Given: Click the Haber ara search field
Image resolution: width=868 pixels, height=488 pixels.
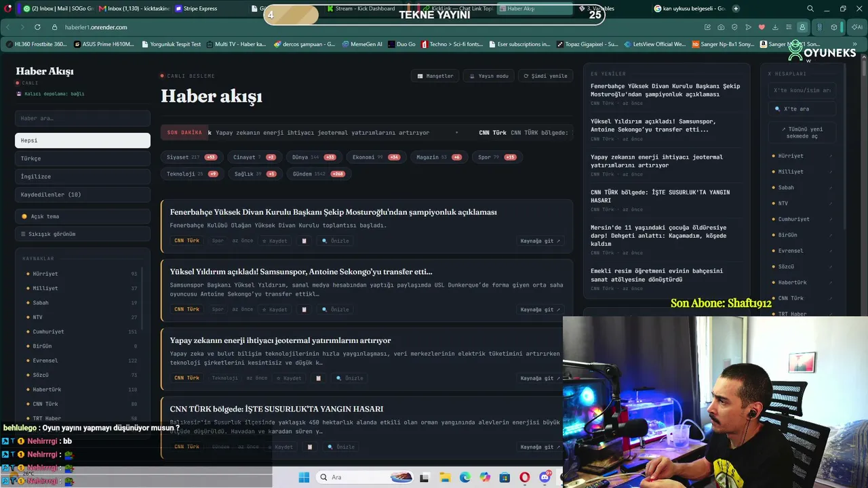Looking at the screenshot, I should coord(83,119).
